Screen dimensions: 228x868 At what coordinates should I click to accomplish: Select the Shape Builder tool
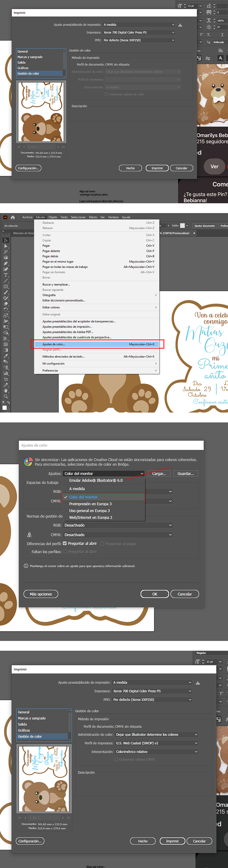6,333
